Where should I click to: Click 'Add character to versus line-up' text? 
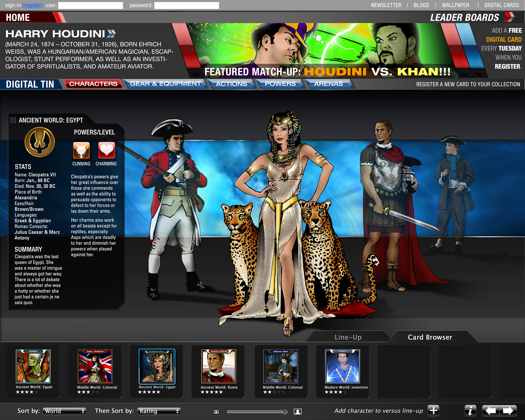click(378, 411)
